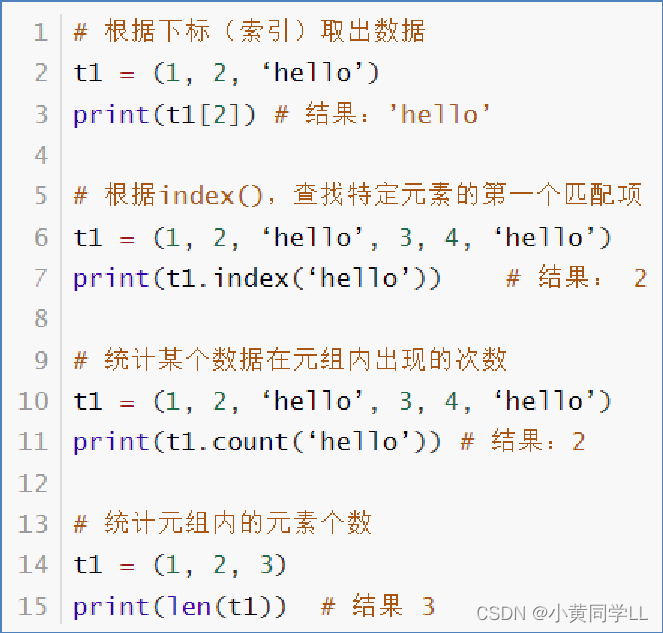Click the CSDN @小黄同学LL watermark

[562, 614]
